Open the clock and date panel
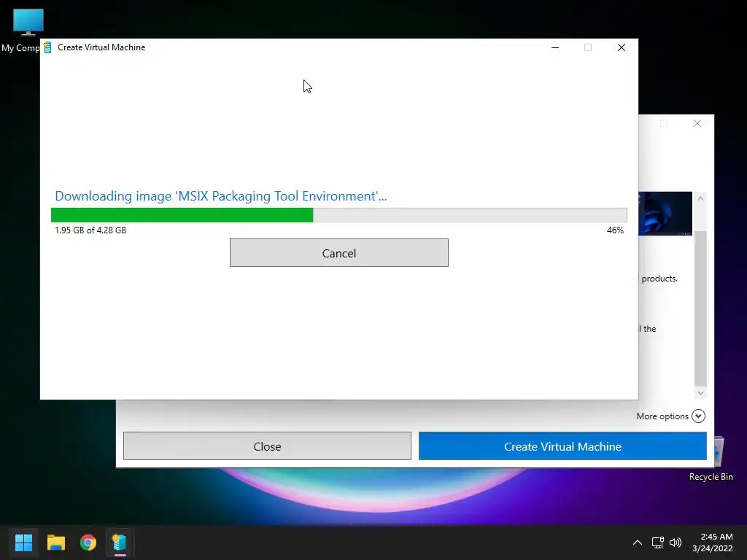This screenshot has height=560, width=747. pyautogui.click(x=713, y=542)
